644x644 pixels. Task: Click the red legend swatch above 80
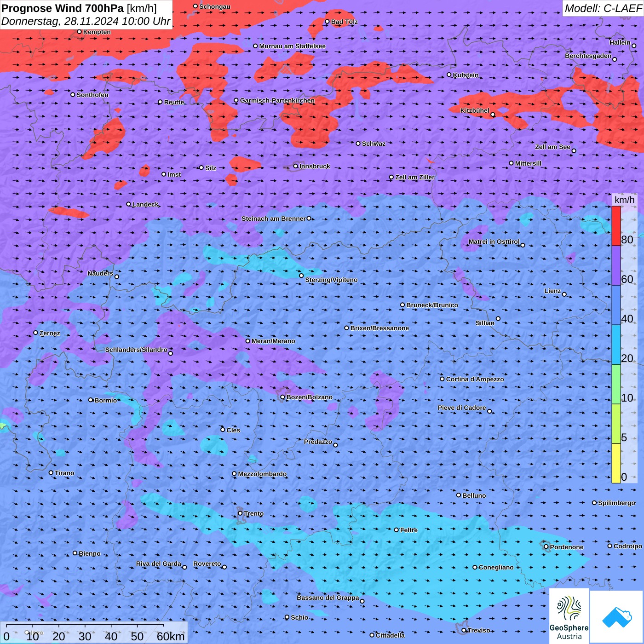(x=616, y=226)
